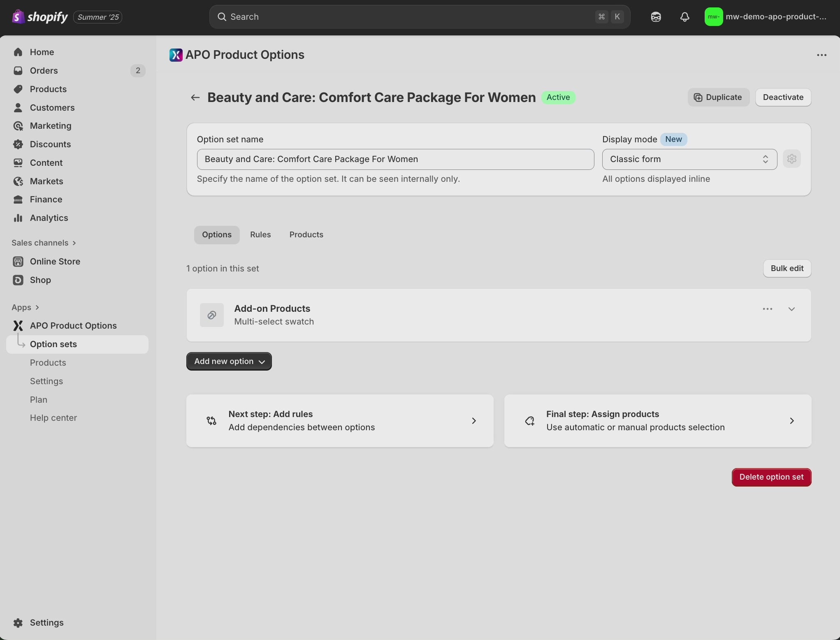Open Settings under APO Product Options
This screenshot has height=640, width=840.
[46, 381]
